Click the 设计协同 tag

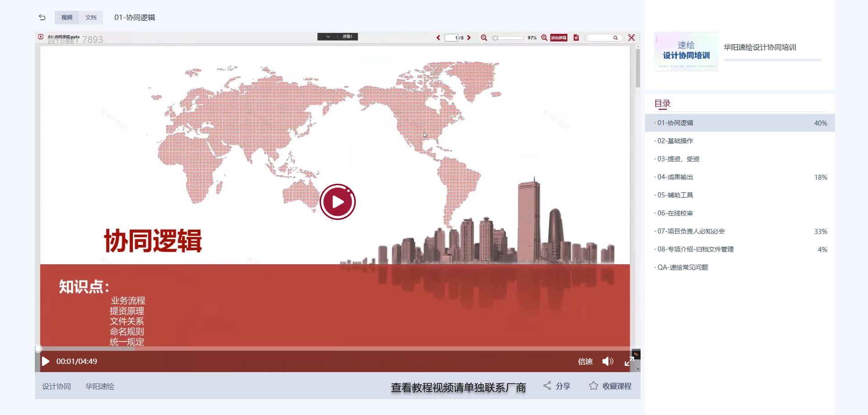pos(57,387)
